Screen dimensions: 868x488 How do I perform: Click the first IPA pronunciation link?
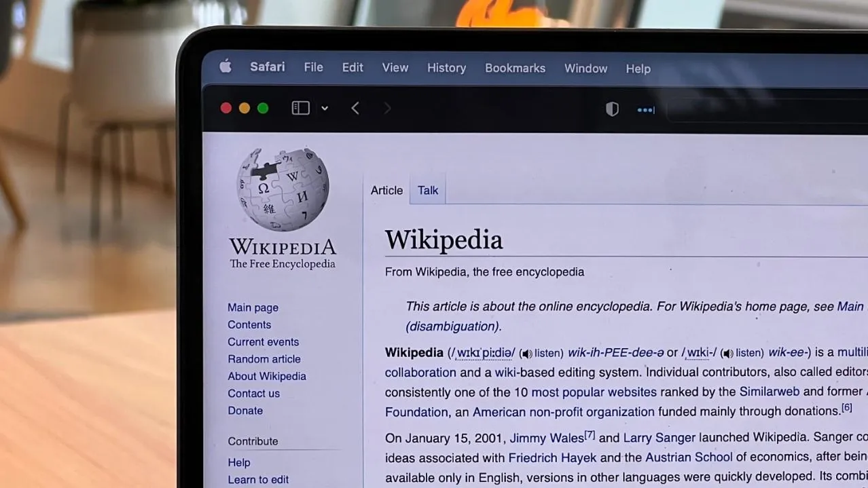point(484,353)
